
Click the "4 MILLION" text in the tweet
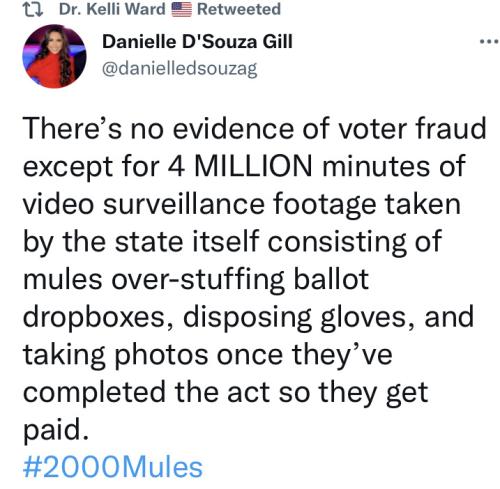coord(240,166)
